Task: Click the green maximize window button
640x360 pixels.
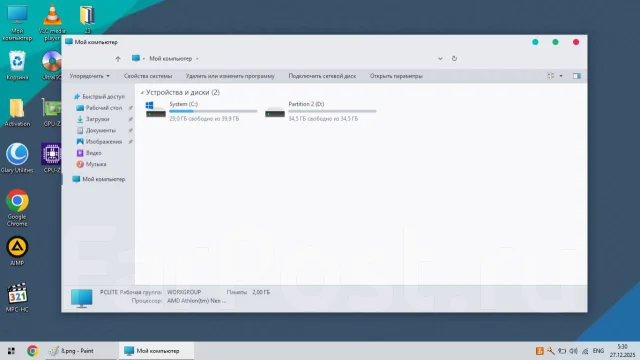Action: pyautogui.click(x=555, y=42)
